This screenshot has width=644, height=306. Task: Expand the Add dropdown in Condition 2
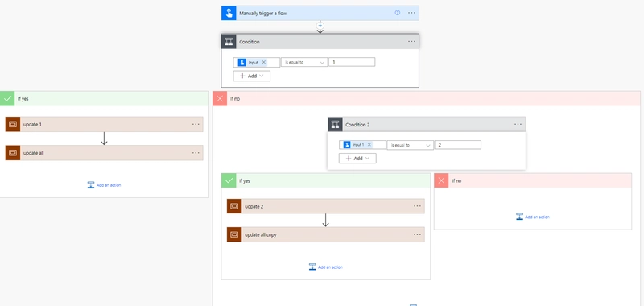tap(357, 159)
